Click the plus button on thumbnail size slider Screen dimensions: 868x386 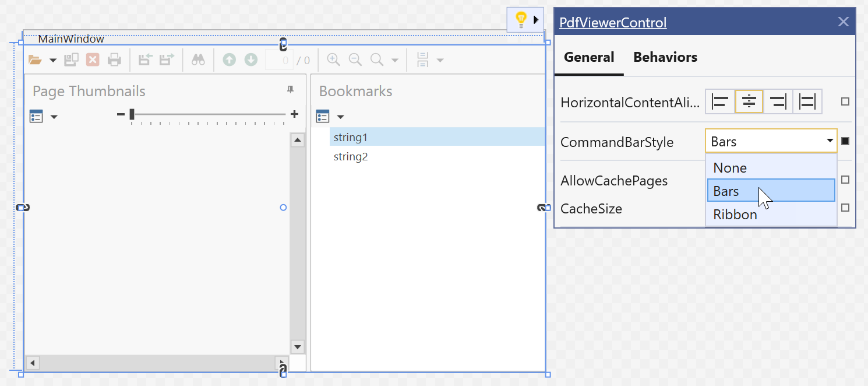(295, 114)
